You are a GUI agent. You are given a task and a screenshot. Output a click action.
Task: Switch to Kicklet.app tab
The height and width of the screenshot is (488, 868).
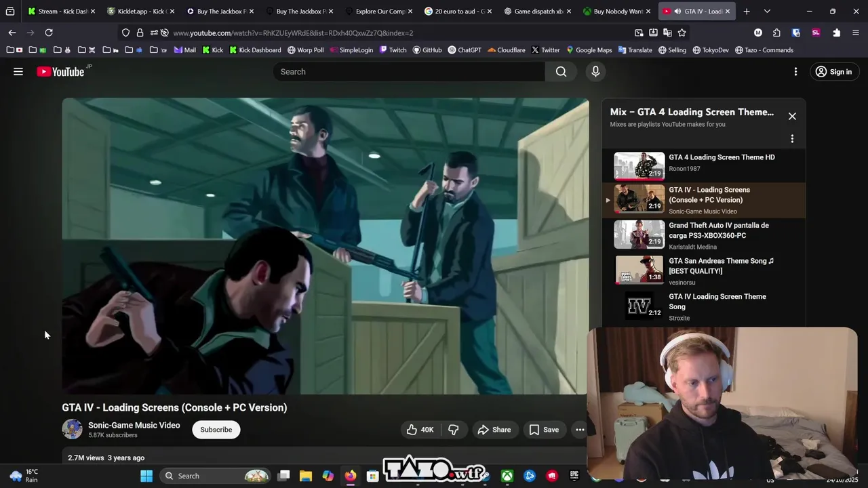click(x=139, y=12)
